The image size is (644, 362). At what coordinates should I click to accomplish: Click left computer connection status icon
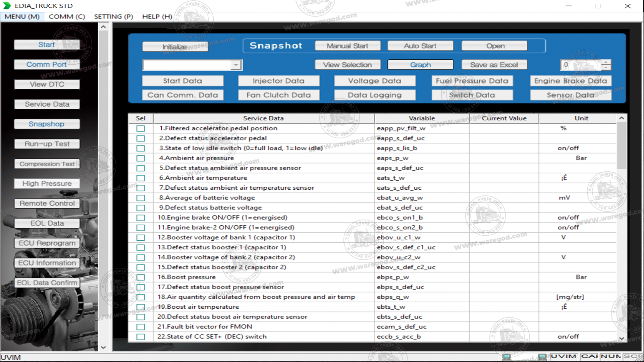(506, 356)
